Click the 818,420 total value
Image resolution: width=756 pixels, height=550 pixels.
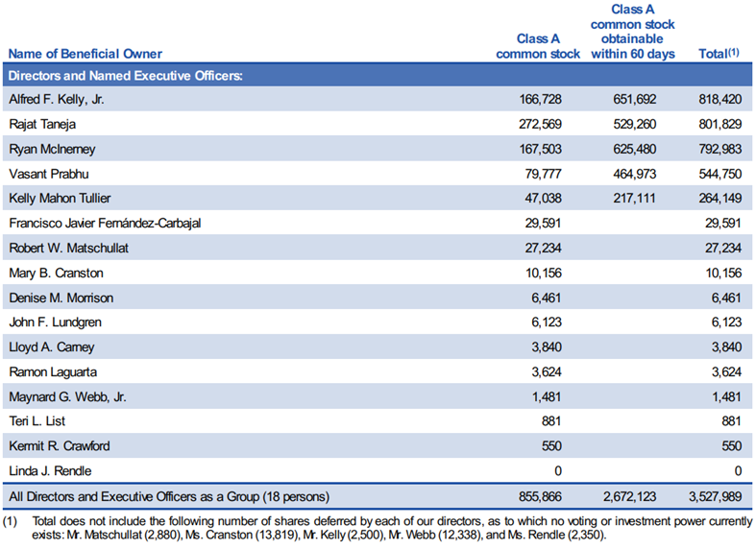point(720,99)
